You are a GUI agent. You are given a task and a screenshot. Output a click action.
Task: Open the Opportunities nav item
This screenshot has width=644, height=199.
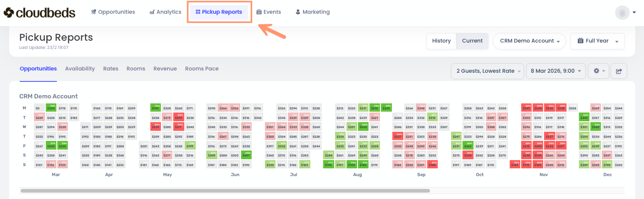click(x=113, y=12)
